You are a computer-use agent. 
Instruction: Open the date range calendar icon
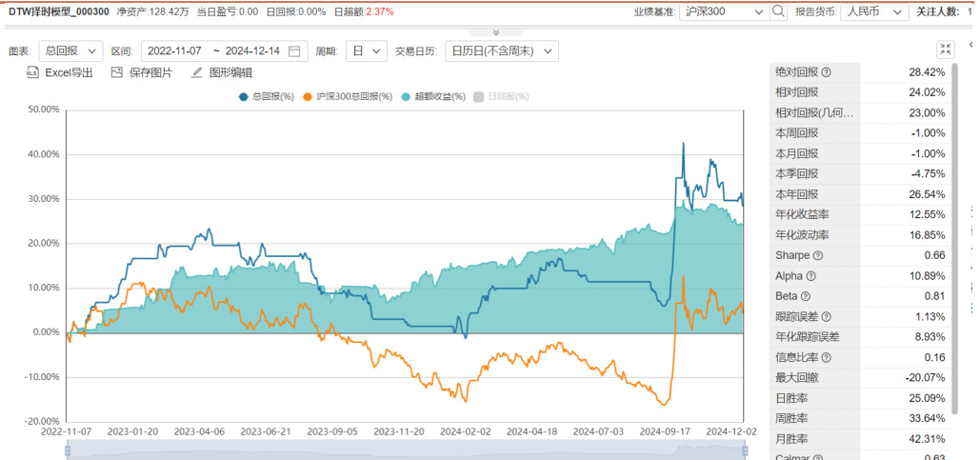point(294,50)
